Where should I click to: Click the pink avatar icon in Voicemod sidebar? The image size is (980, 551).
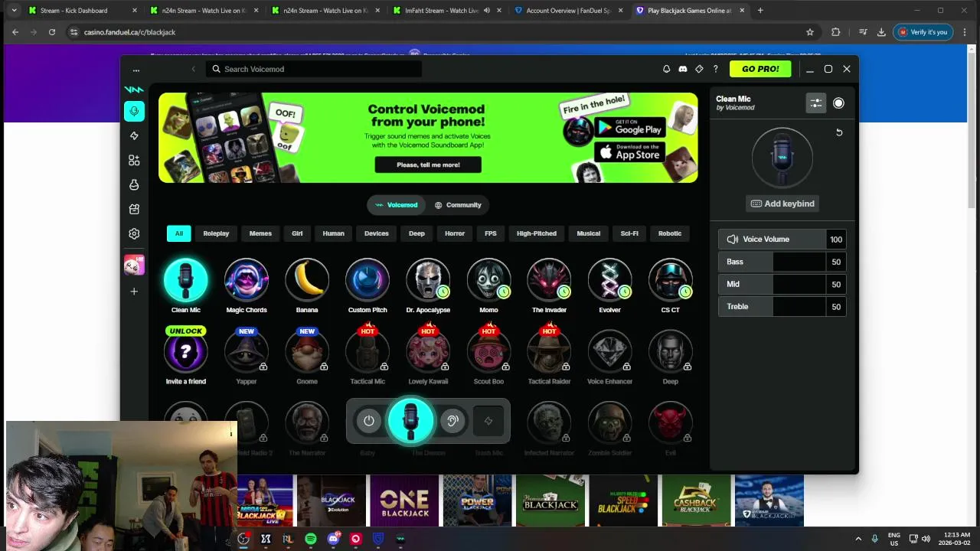coord(134,265)
